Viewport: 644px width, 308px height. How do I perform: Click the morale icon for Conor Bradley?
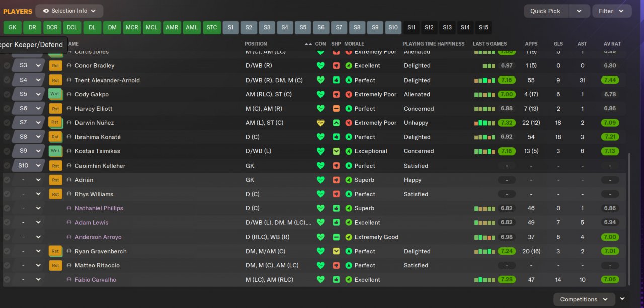[349, 66]
